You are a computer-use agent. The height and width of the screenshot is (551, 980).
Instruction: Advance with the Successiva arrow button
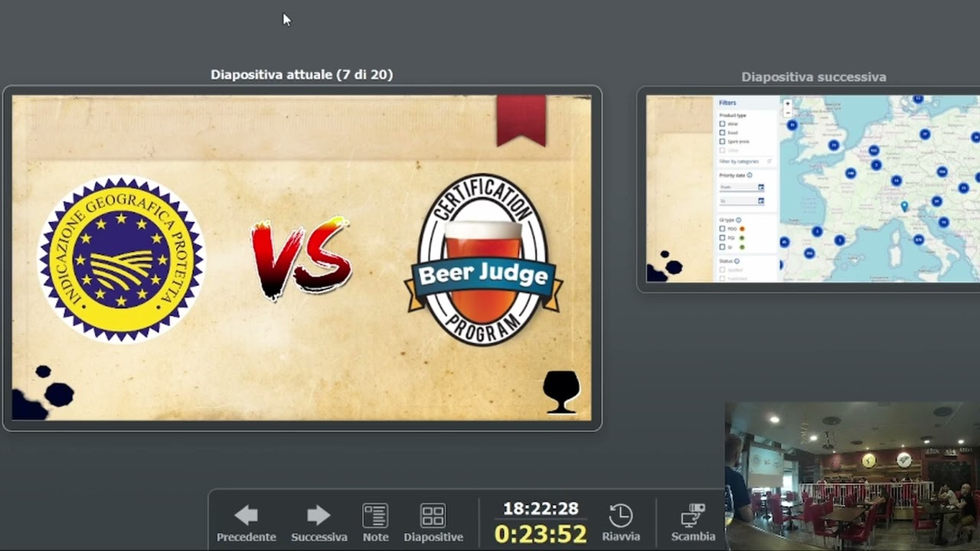click(x=318, y=523)
